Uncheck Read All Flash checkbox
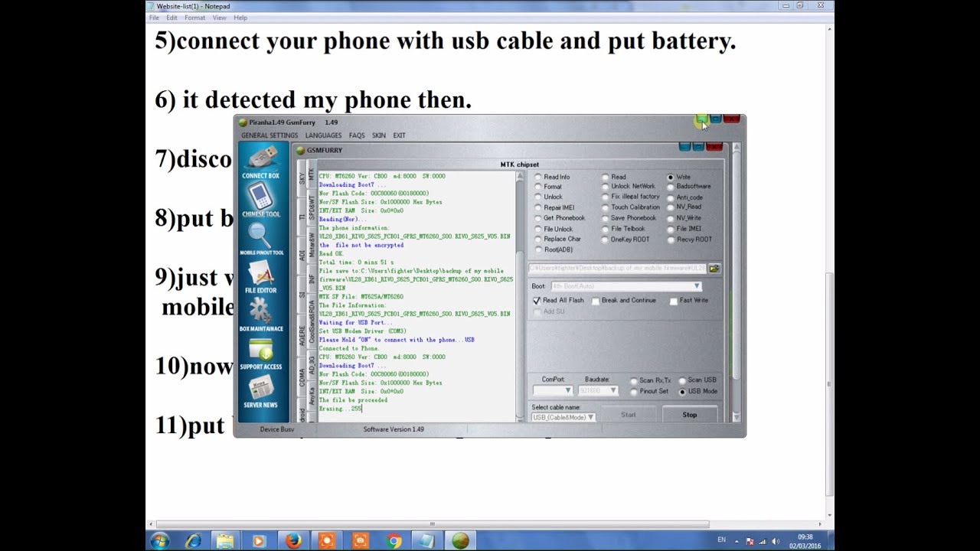Viewport: 980px width, 551px height. click(x=537, y=301)
